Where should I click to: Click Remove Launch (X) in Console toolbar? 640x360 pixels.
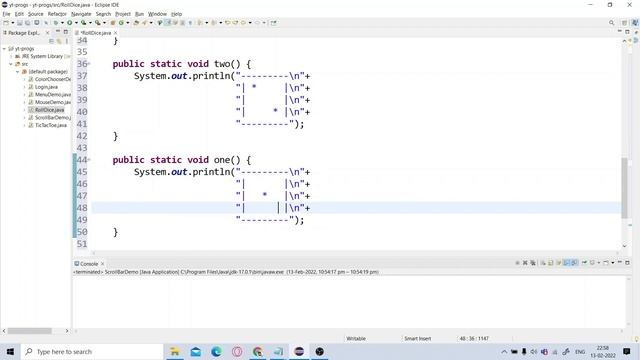tap(525, 263)
